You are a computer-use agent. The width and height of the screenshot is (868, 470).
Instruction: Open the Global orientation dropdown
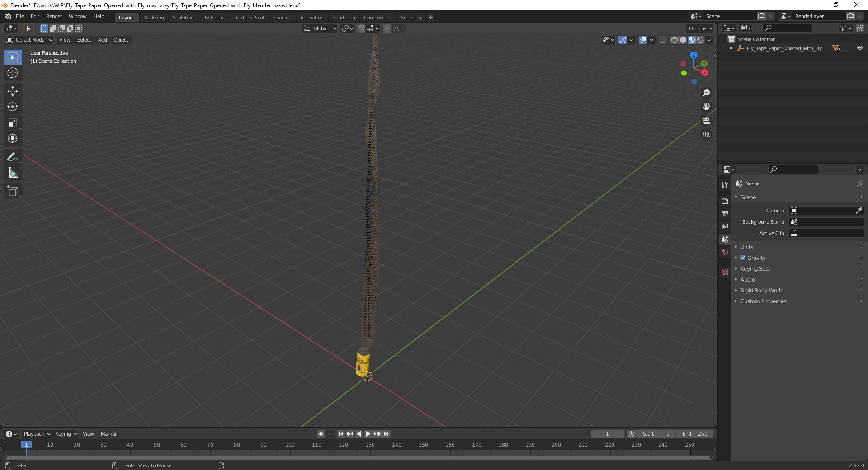320,28
